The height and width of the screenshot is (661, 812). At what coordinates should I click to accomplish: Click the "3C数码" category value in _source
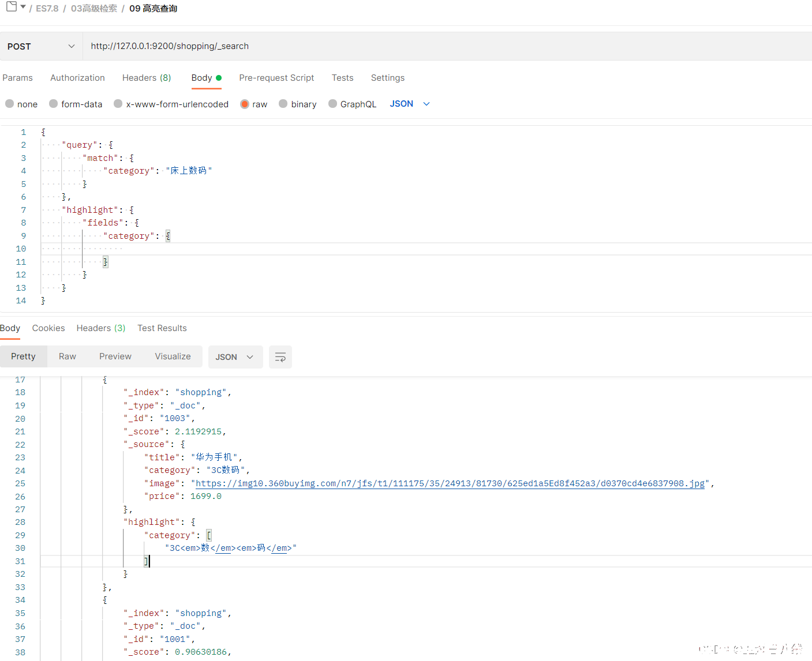(226, 470)
